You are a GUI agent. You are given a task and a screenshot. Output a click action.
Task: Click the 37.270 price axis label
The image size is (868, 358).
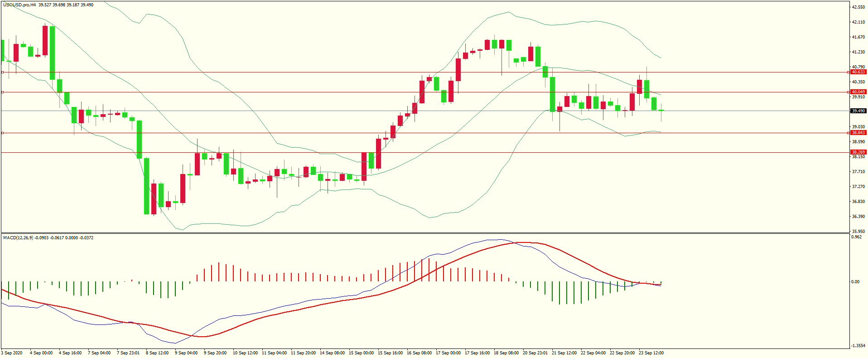coord(858,187)
